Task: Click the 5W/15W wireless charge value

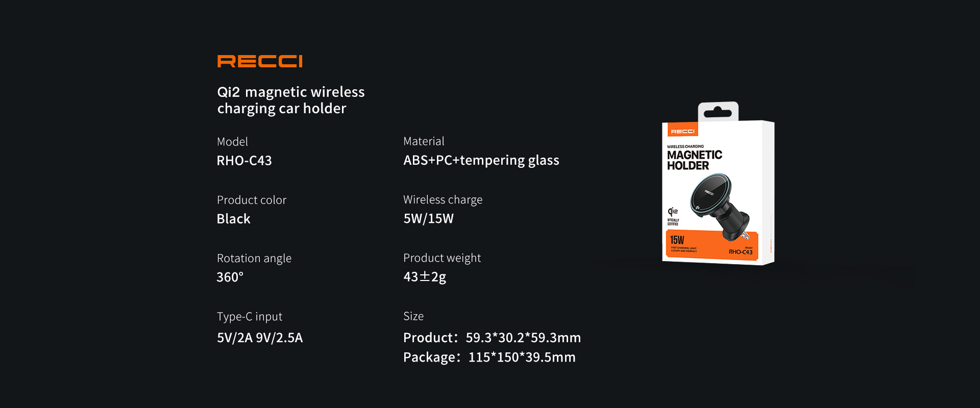Action: pyautogui.click(x=428, y=218)
